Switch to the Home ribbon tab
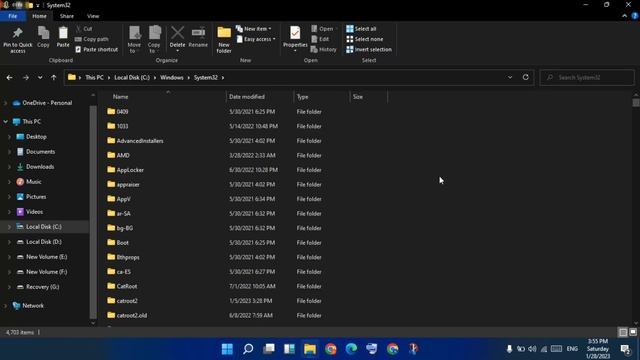 pos(39,16)
